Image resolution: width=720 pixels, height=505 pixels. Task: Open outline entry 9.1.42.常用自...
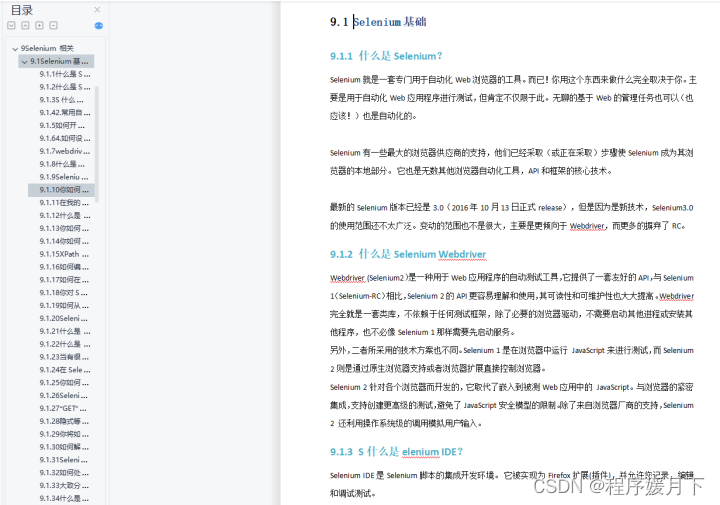pyautogui.click(x=65, y=112)
